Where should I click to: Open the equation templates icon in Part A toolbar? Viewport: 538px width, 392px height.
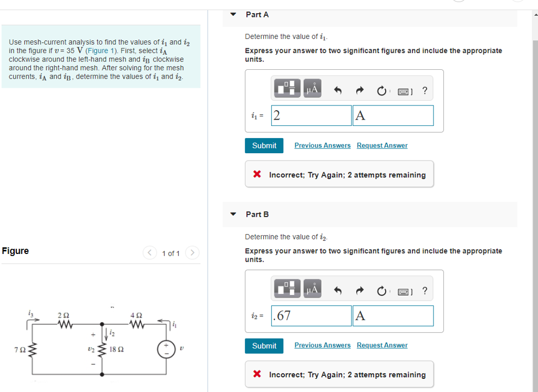tap(286, 88)
